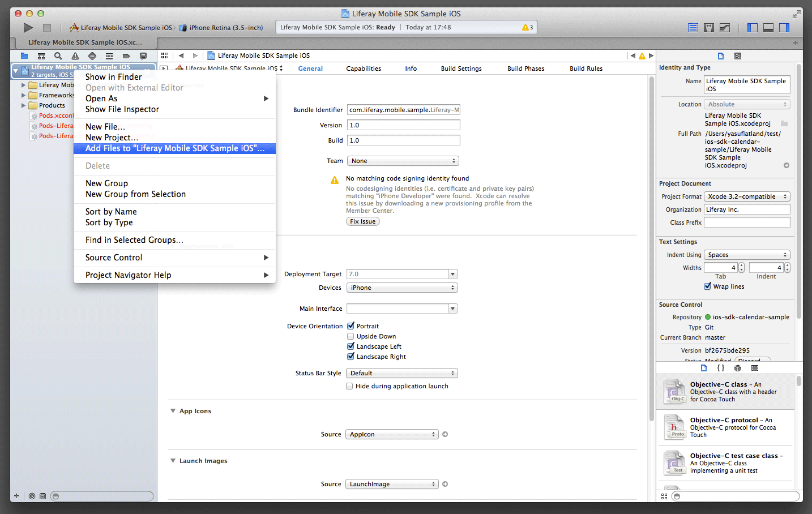This screenshot has height=514, width=812.
Task: Edit the Bundle Identifier field
Action: point(404,110)
